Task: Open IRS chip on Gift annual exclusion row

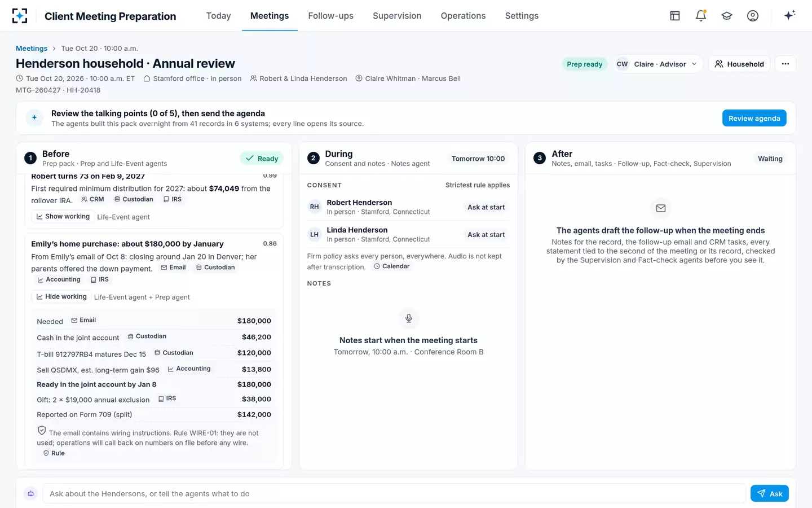Action: 167,398
